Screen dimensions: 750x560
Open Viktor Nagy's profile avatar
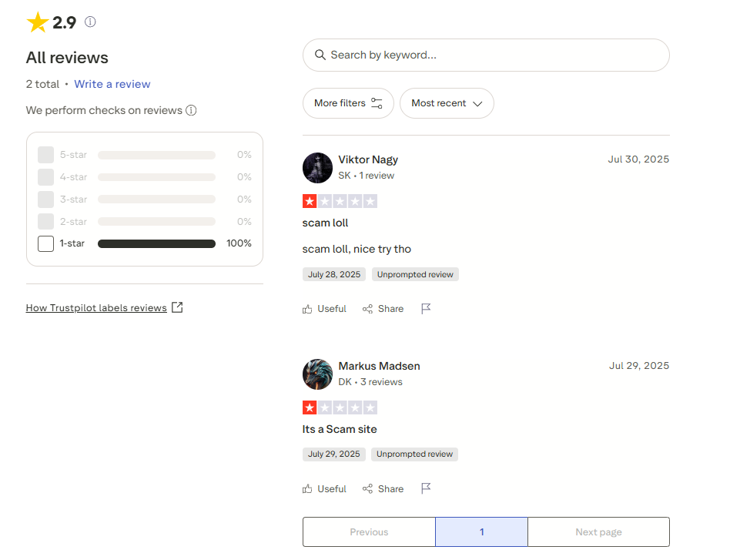click(317, 168)
